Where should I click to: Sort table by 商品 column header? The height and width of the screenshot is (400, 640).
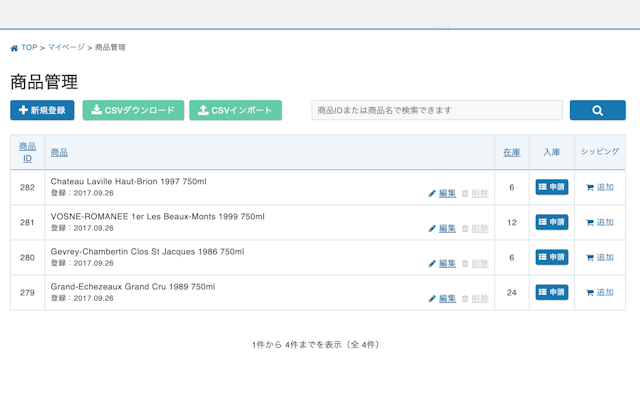[x=59, y=152]
